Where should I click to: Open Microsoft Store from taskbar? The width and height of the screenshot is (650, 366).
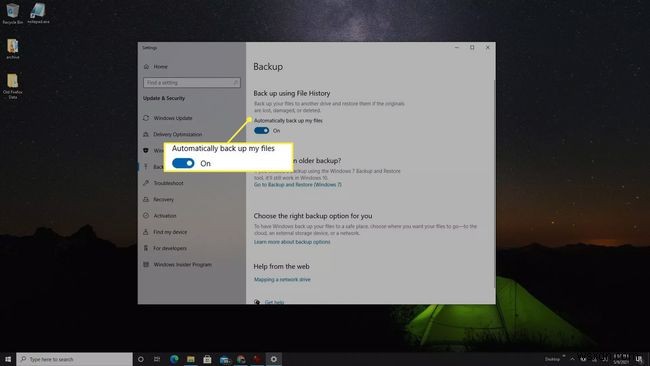point(207,359)
